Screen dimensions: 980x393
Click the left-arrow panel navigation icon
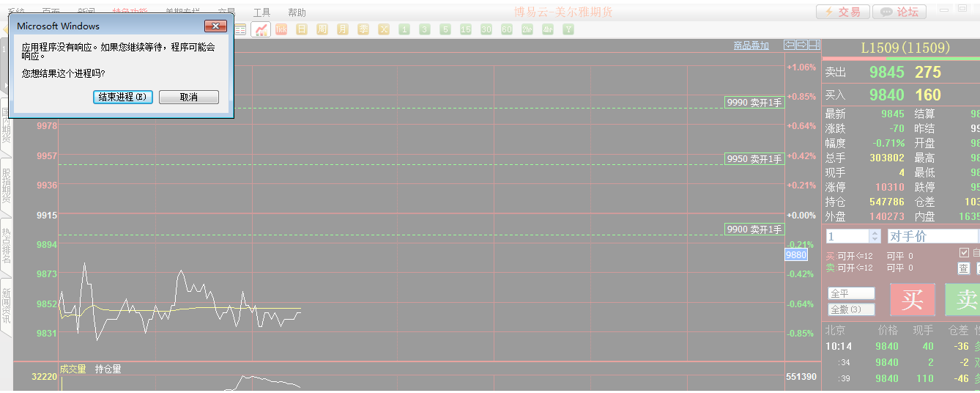click(x=789, y=45)
